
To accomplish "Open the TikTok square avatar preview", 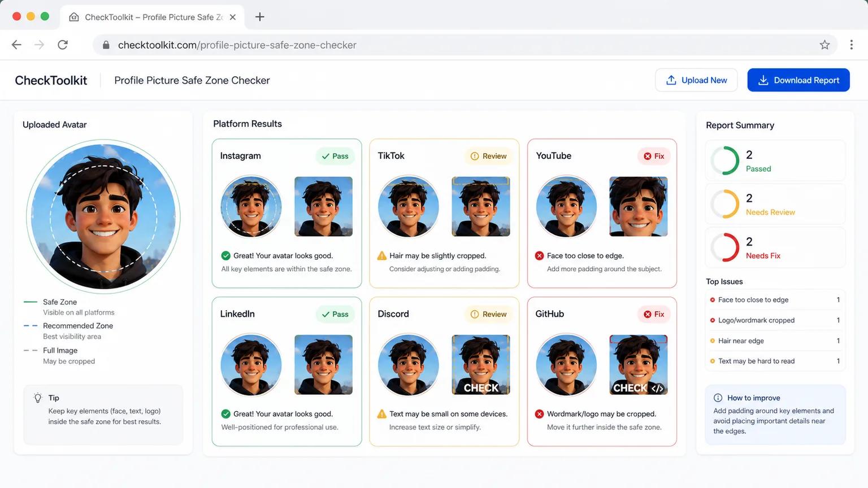I will pos(481,206).
